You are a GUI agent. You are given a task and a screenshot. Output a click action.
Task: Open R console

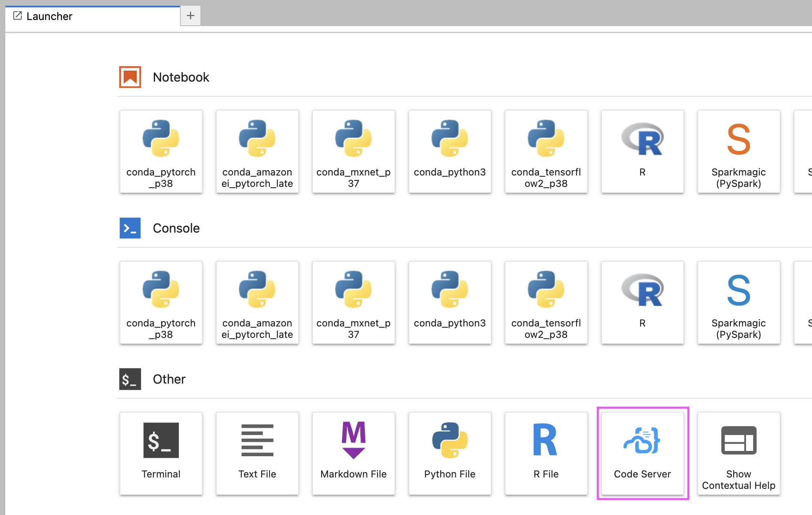642,302
